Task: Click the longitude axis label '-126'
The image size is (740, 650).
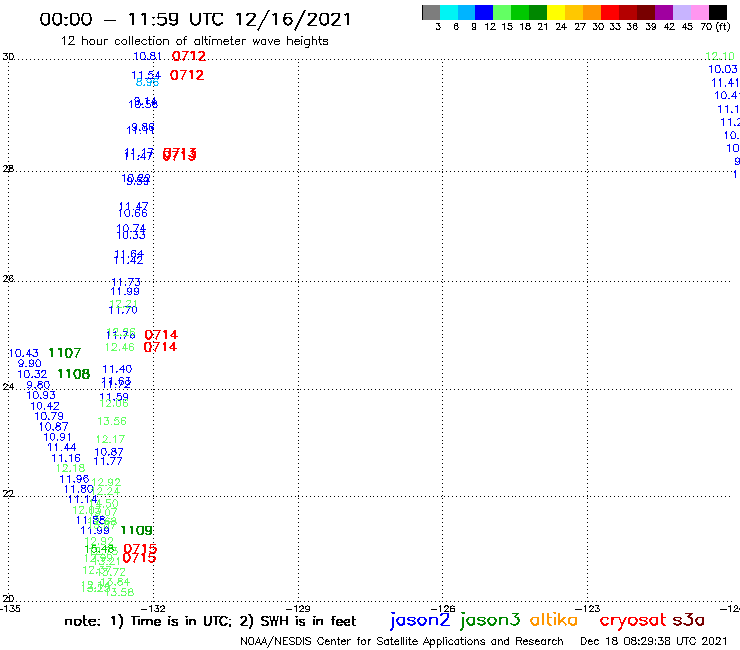Action: pos(444,608)
